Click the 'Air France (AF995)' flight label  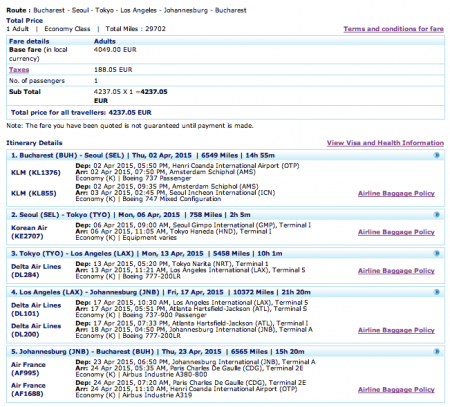point(28,369)
